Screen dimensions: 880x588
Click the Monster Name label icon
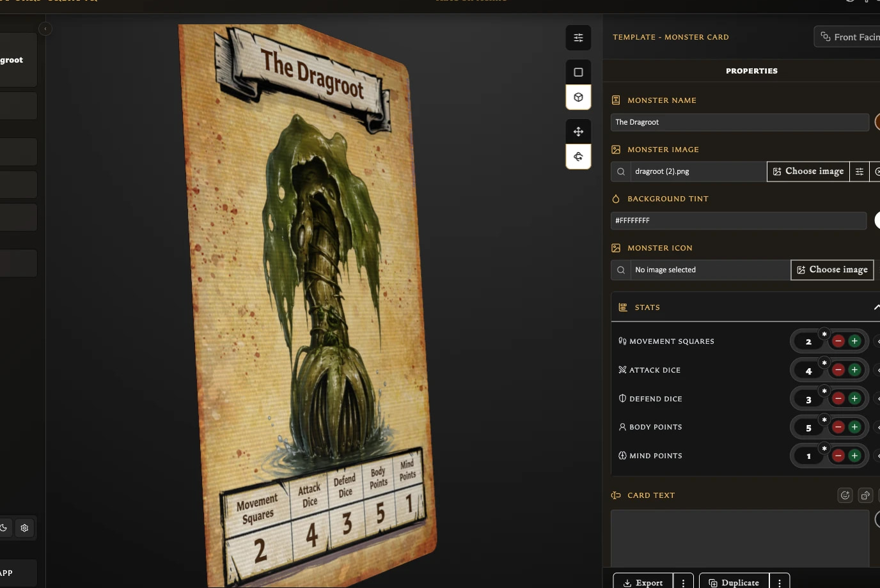[x=616, y=100]
